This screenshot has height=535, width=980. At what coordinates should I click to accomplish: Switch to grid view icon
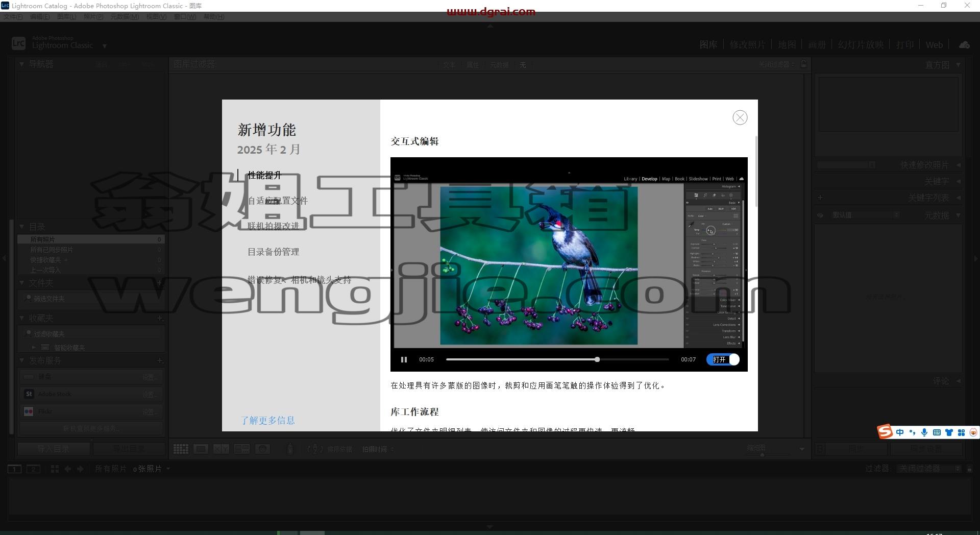(181, 449)
